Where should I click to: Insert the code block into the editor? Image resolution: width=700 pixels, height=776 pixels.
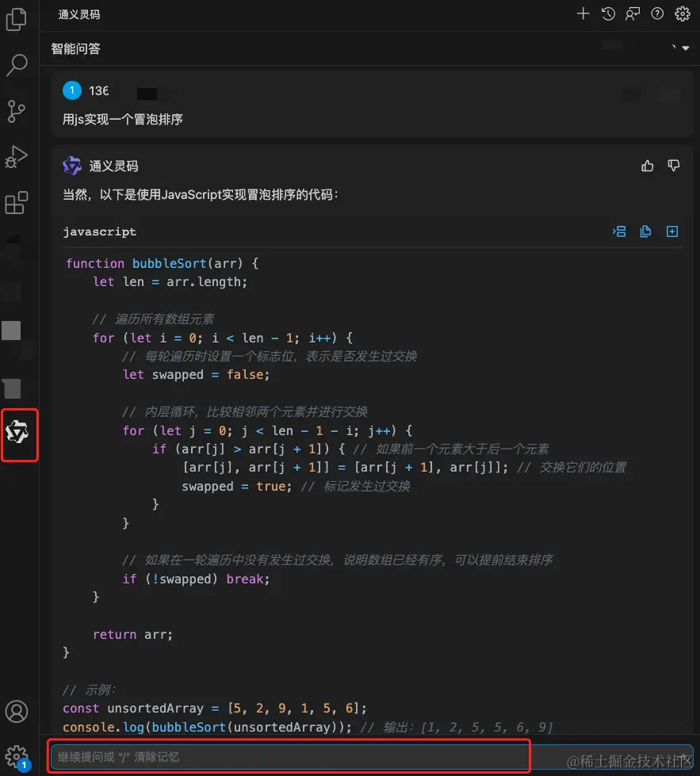(x=619, y=231)
